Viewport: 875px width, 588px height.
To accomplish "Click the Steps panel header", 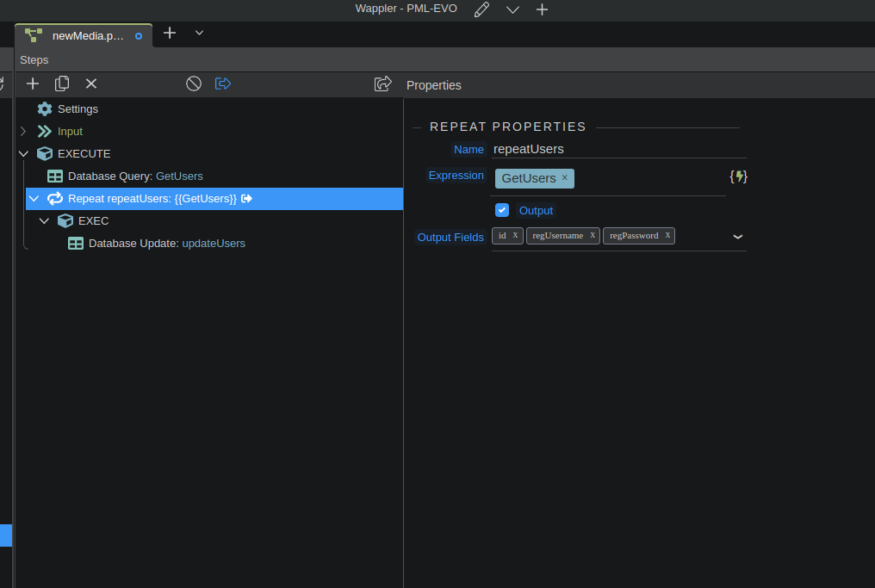I will (34, 59).
